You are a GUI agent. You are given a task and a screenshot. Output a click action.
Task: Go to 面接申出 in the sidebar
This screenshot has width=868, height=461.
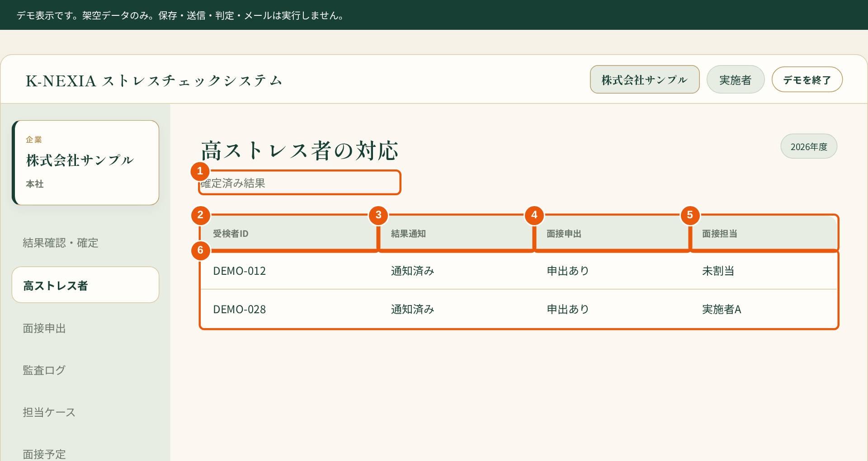click(x=85, y=328)
